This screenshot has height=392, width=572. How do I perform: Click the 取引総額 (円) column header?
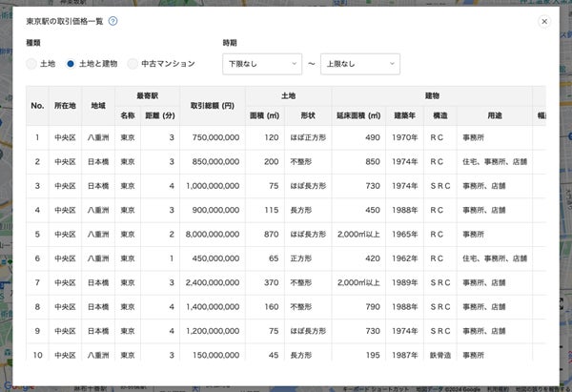(213, 106)
